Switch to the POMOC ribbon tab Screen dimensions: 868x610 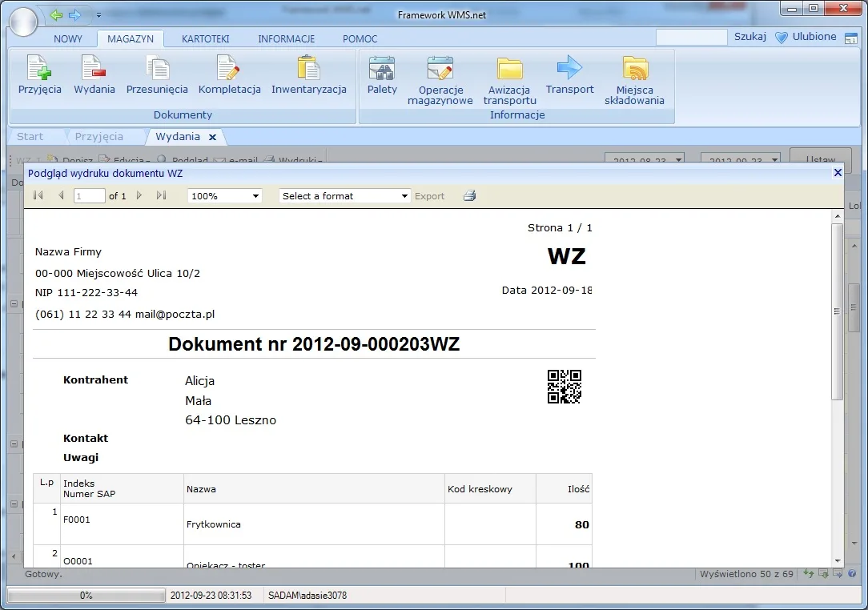pos(360,38)
